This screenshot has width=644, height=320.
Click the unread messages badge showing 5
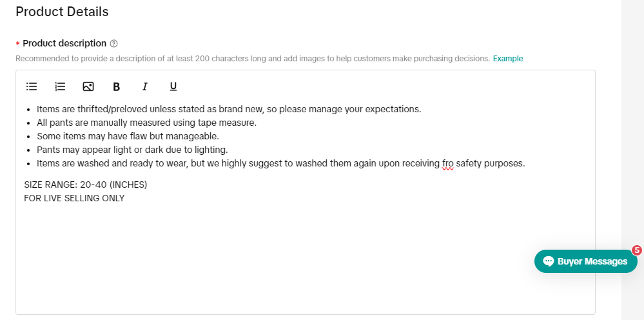[x=636, y=250]
